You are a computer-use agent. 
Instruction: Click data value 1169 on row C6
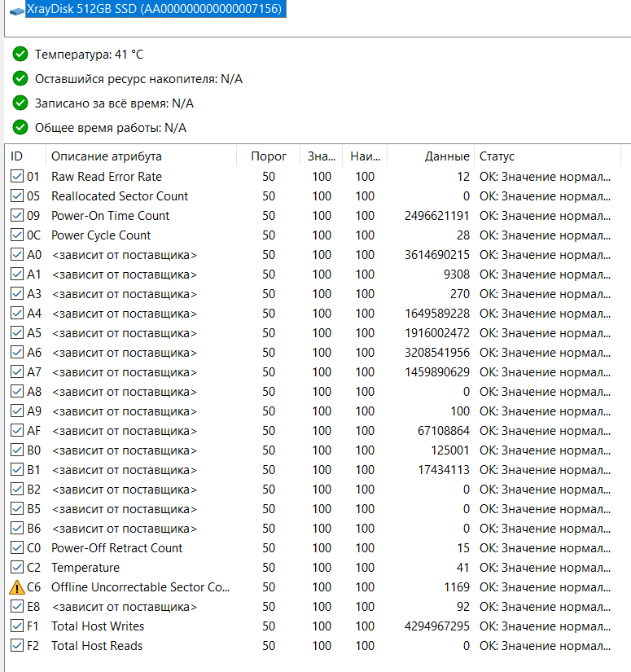point(457,587)
